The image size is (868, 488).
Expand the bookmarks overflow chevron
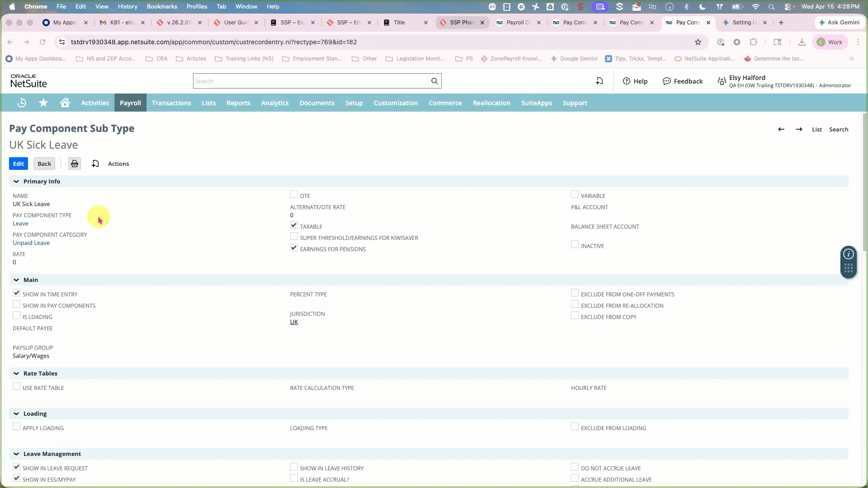(x=852, y=59)
